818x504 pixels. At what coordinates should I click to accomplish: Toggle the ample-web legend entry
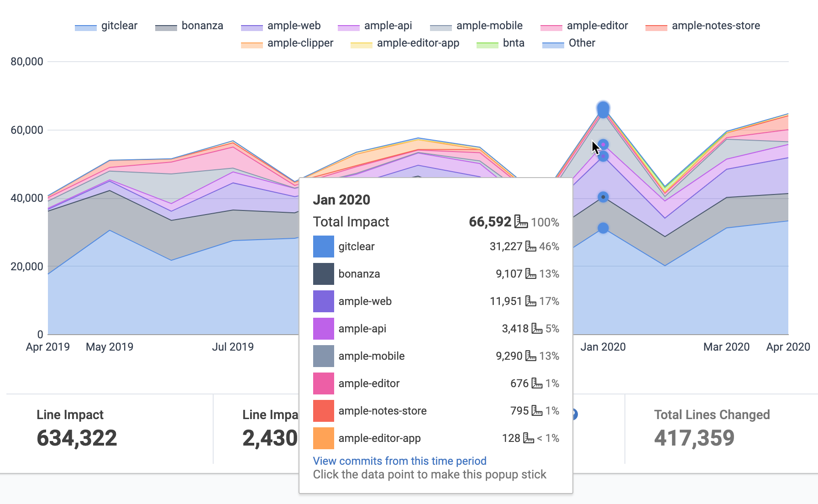pyautogui.click(x=281, y=26)
